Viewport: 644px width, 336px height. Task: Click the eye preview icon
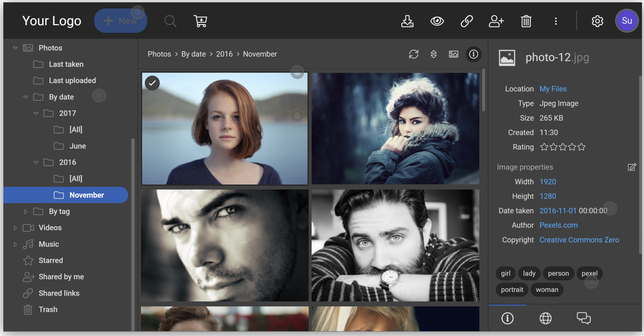[x=437, y=21]
